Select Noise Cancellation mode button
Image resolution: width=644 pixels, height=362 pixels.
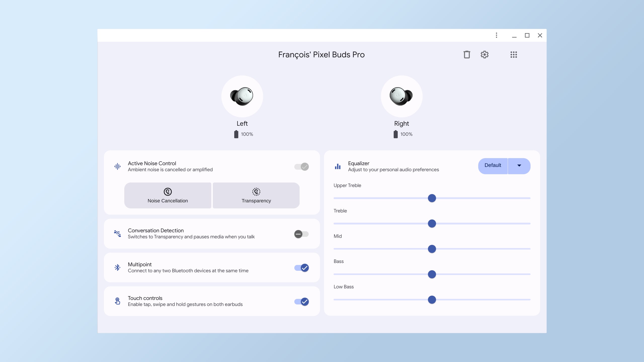pyautogui.click(x=168, y=195)
